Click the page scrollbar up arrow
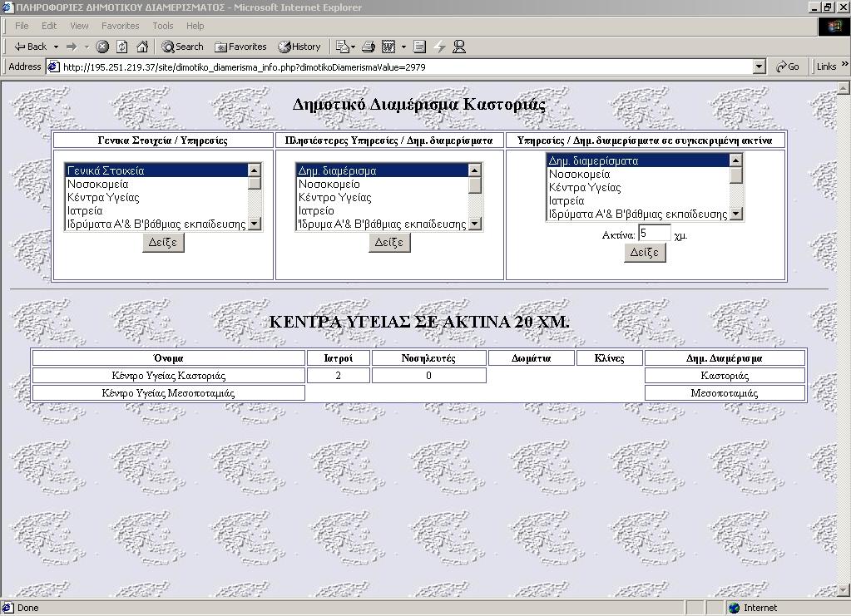The image size is (851, 616). (844, 88)
